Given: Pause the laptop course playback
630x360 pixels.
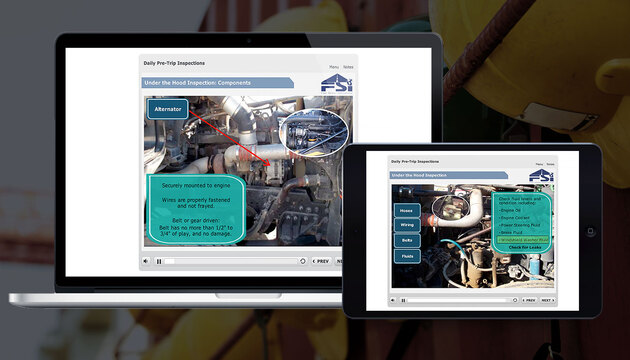Looking at the screenshot, I should point(159,262).
